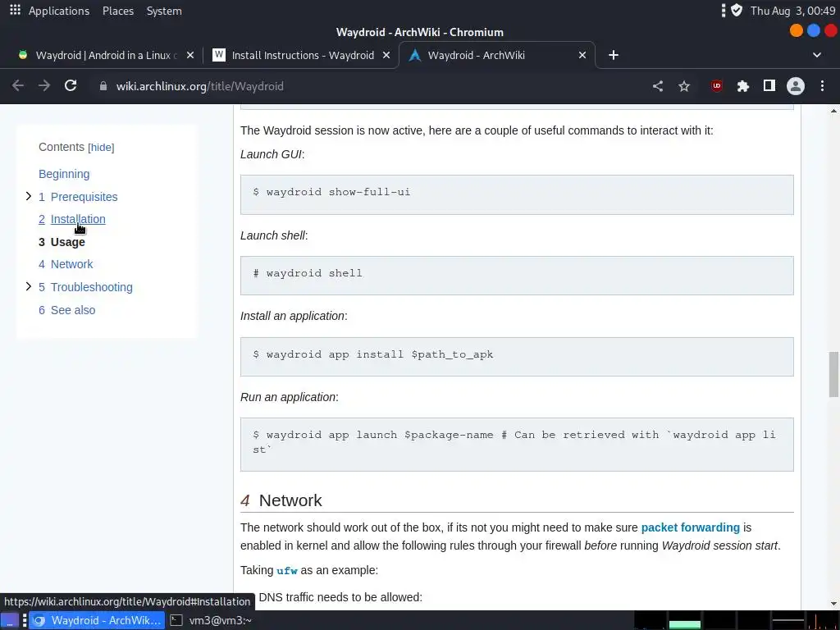Click the scrollbar up arrow
The width and height of the screenshot is (840, 630).
click(x=833, y=111)
